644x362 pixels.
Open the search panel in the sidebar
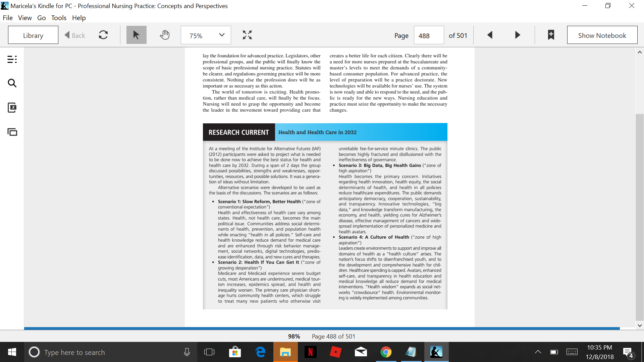(x=12, y=83)
